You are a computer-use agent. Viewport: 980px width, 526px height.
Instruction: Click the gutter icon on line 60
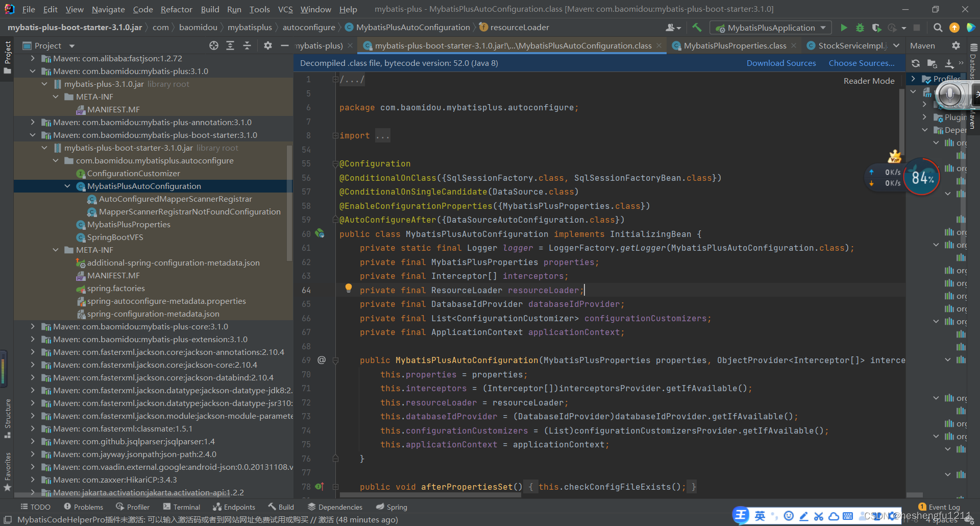320,233
